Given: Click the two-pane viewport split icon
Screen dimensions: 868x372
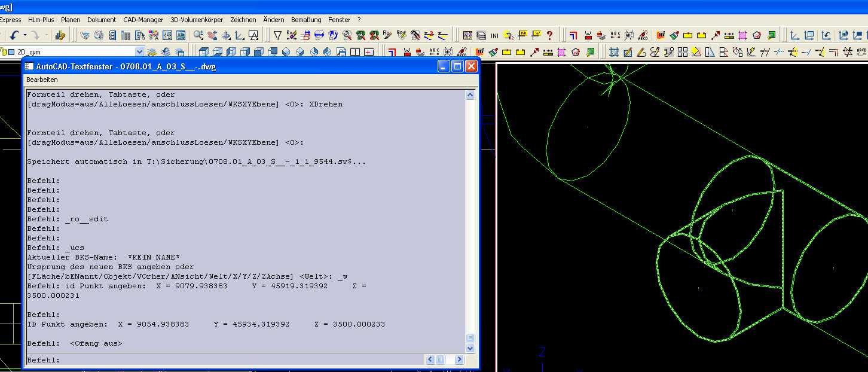Looking at the screenshot, I should 355,52.
